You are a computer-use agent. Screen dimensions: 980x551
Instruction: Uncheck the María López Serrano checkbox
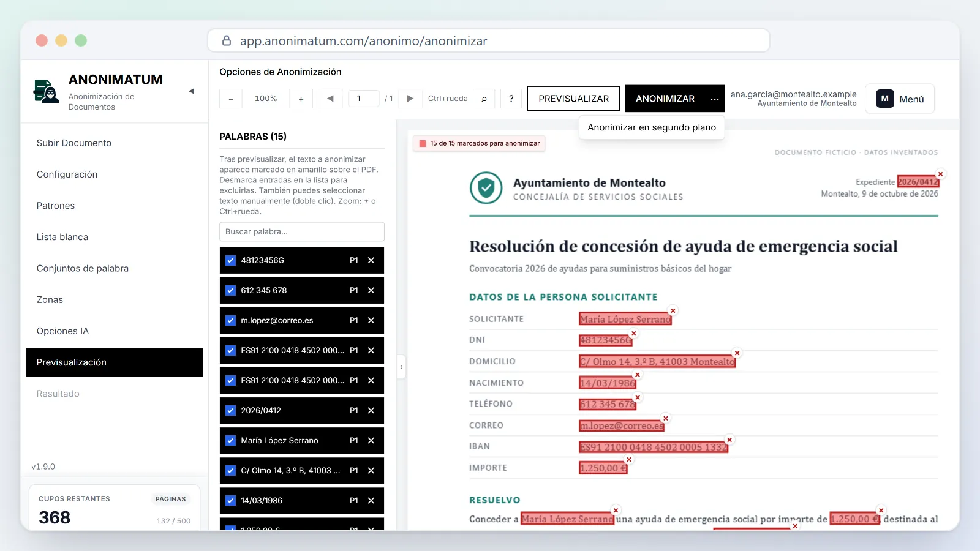(x=231, y=440)
